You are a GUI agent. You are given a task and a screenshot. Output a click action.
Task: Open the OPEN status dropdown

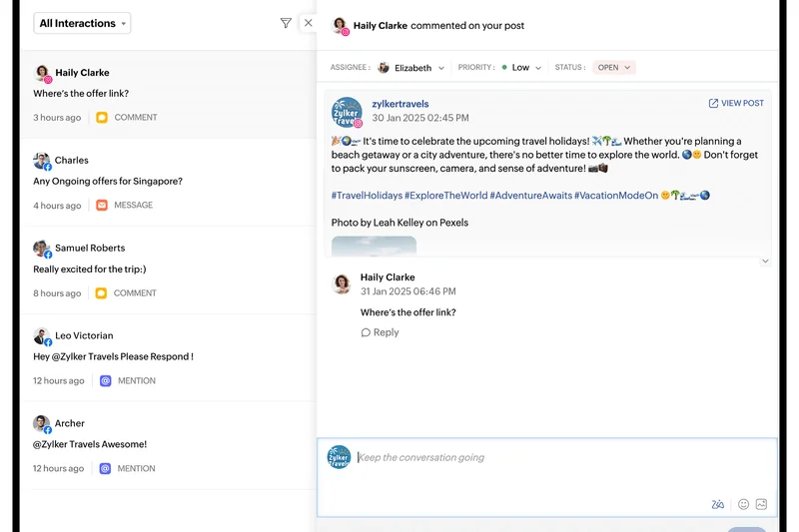[x=614, y=67]
